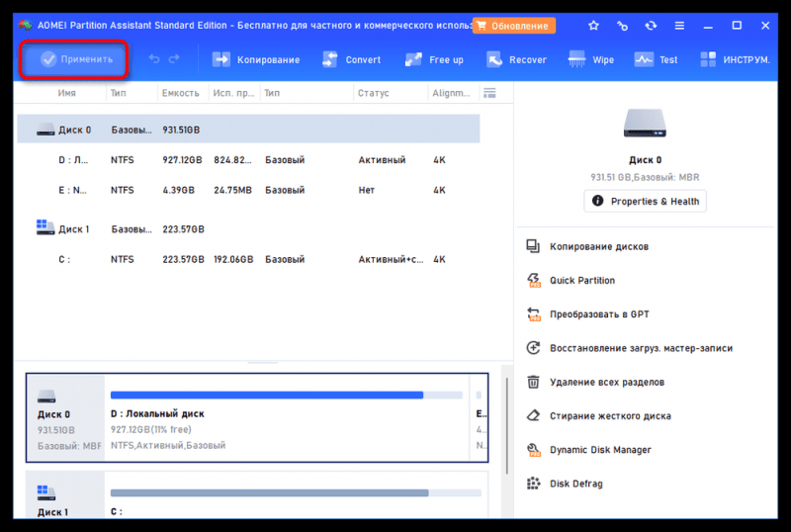The height and width of the screenshot is (532, 791).
Task: Open the Recover tool
Action: [516, 59]
